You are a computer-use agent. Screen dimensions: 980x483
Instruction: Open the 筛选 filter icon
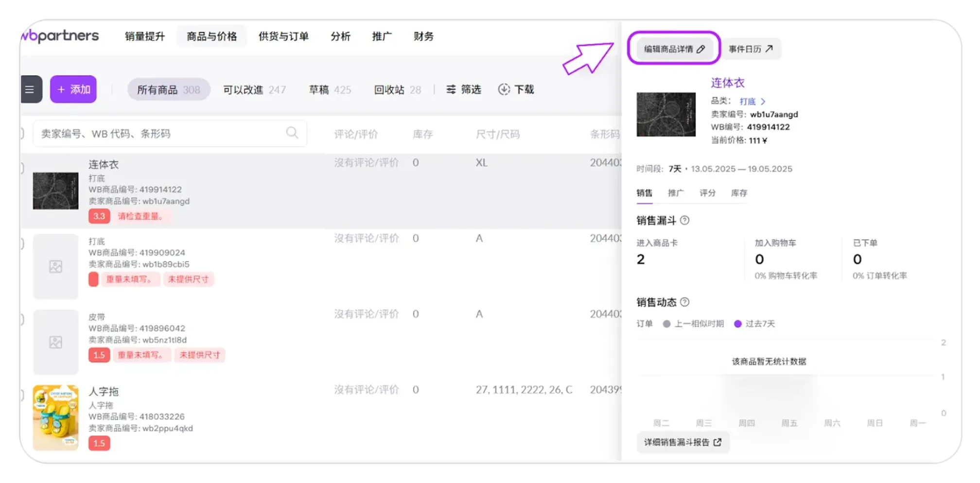tap(451, 89)
